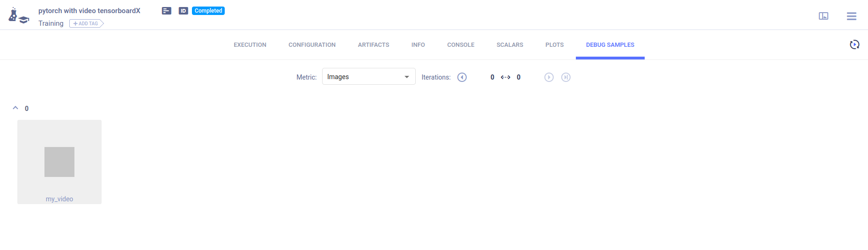Open the Configuration tab
Screen dimensions: 868x250
(x=312, y=45)
